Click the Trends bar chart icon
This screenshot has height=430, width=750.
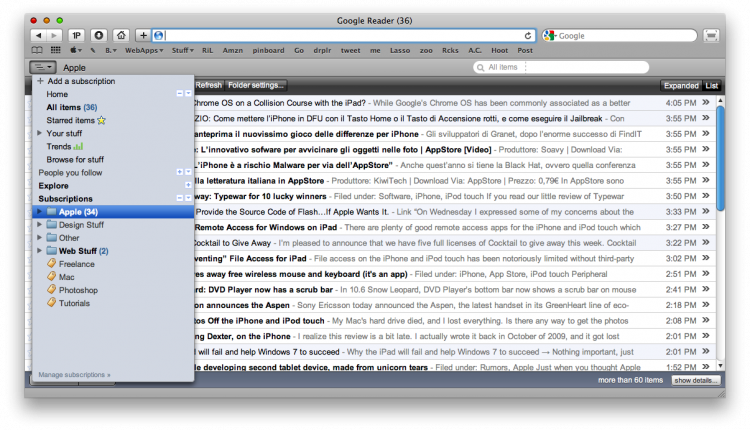pyautogui.click(x=78, y=146)
